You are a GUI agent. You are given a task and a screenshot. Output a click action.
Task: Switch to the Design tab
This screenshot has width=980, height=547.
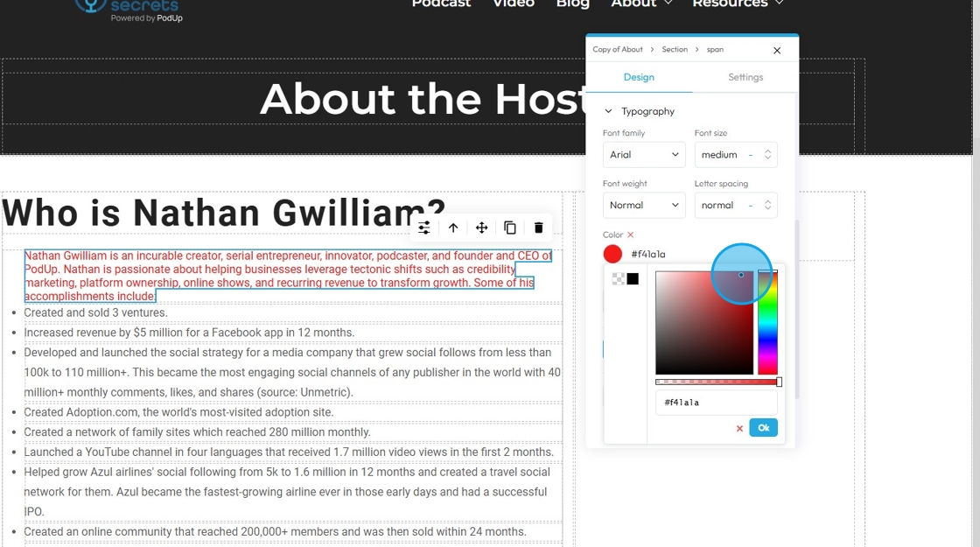639,77
